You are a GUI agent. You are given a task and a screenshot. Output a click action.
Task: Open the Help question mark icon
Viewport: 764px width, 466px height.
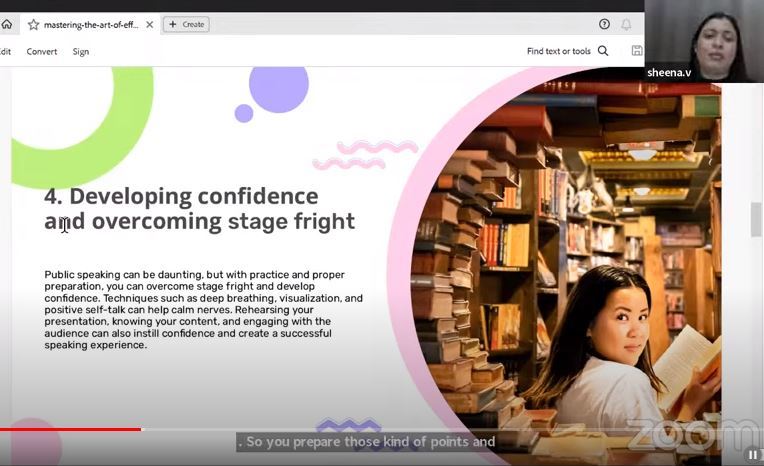pos(604,24)
